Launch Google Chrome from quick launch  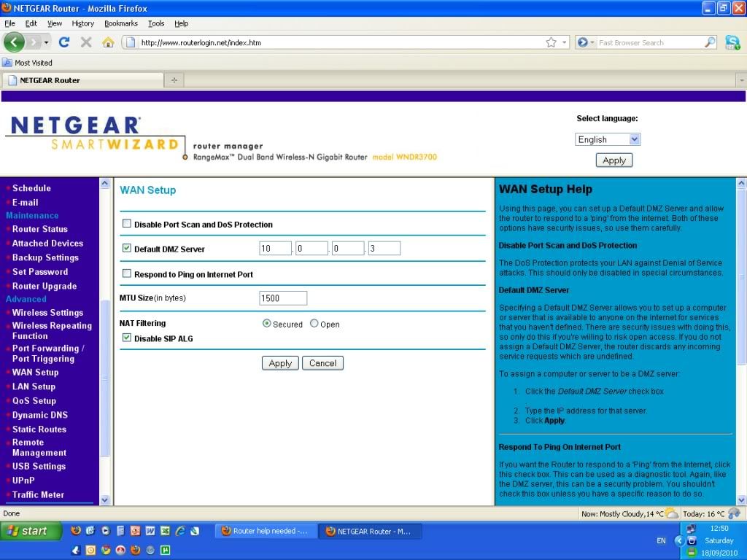pyautogui.click(x=105, y=550)
